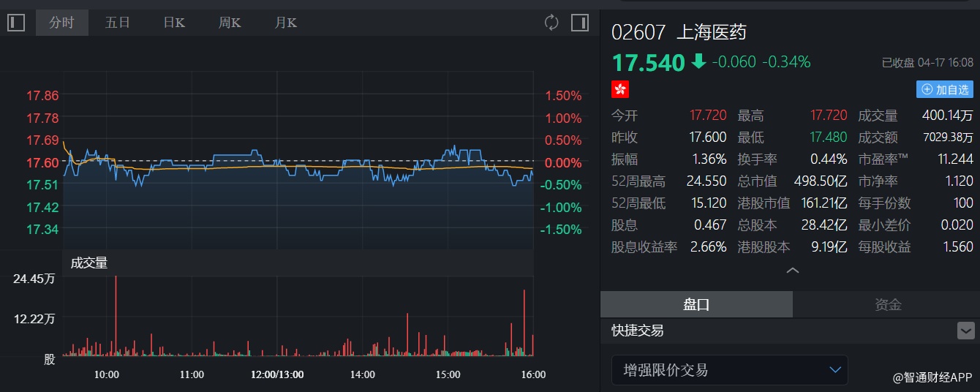Switch to the 月K monthly candlestick tab
This screenshot has width=980, height=392.
point(285,23)
